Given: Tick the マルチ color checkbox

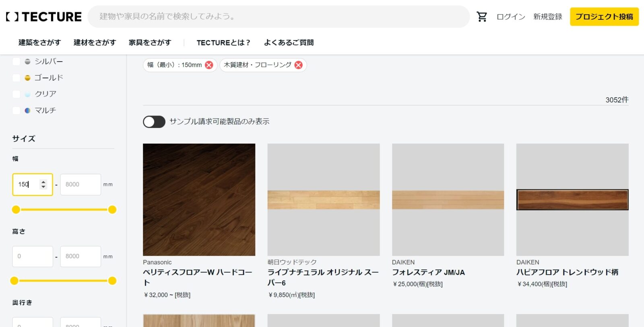Looking at the screenshot, I should [x=17, y=111].
